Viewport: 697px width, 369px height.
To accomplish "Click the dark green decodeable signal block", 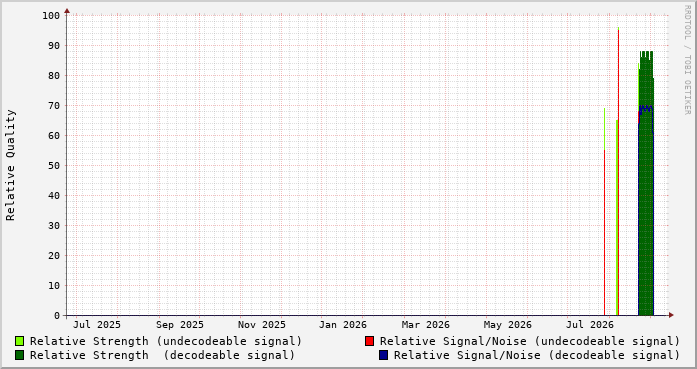I will click(646, 183).
